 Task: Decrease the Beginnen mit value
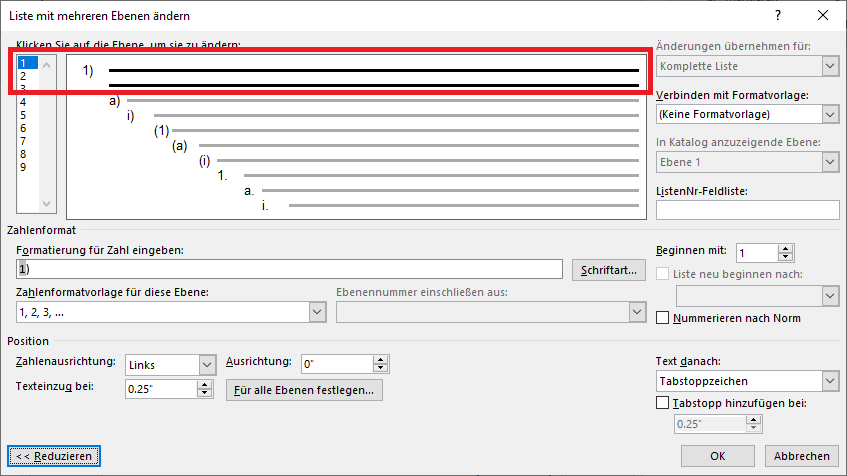pos(786,257)
